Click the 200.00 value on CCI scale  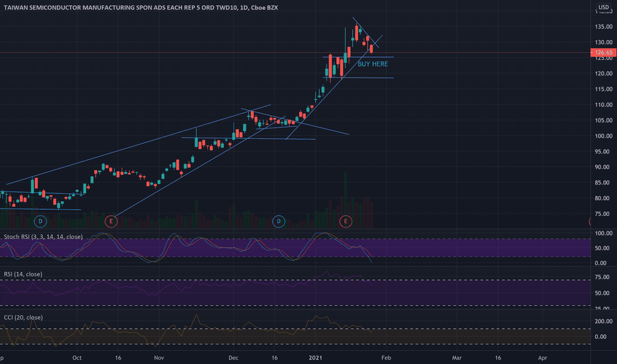pyautogui.click(x=604, y=322)
